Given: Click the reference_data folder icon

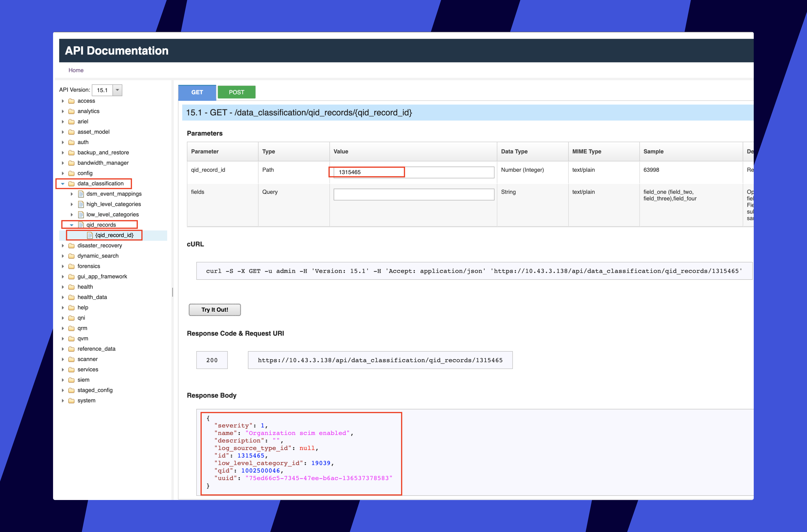Looking at the screenshot, I should click(x=71, y=349).
